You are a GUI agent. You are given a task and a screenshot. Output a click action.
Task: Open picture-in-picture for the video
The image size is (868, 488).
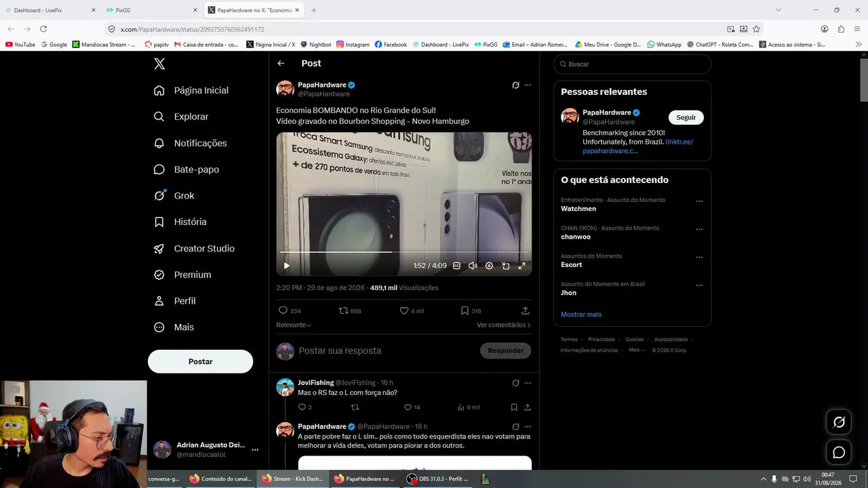click(505, 266)
